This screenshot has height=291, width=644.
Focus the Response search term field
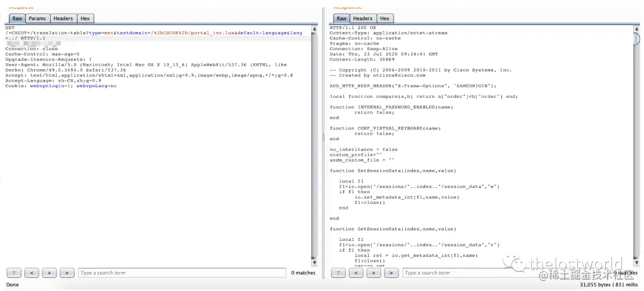pyautogui.click(x=506, y=273)
